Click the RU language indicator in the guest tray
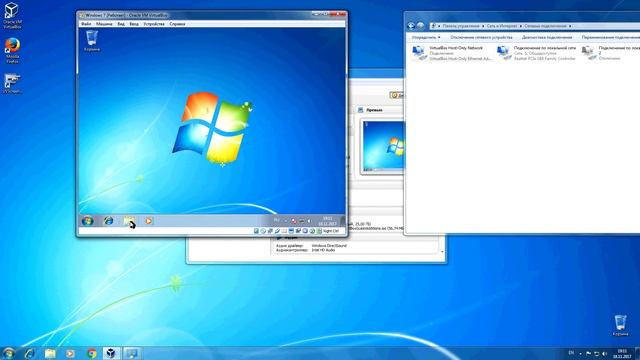 pos(276,220)
